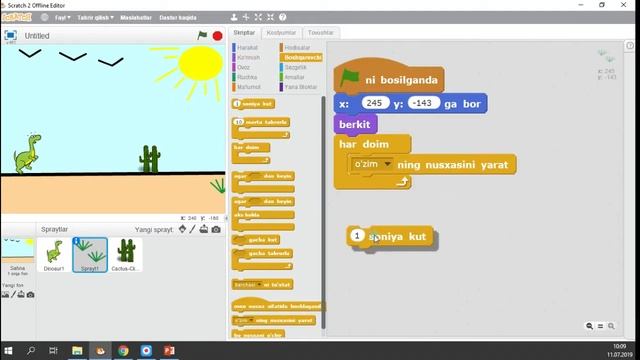Image resolution: width=640 pixels, height=360 pixels.
Task: Create new sprite from camera icon
Action: click(x=216, y=229)
